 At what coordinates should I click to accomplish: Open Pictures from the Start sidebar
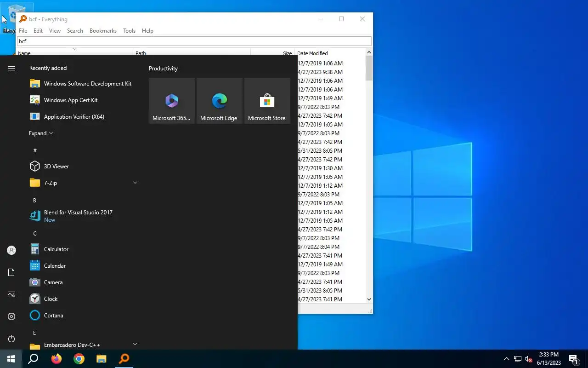click(11, 294)
